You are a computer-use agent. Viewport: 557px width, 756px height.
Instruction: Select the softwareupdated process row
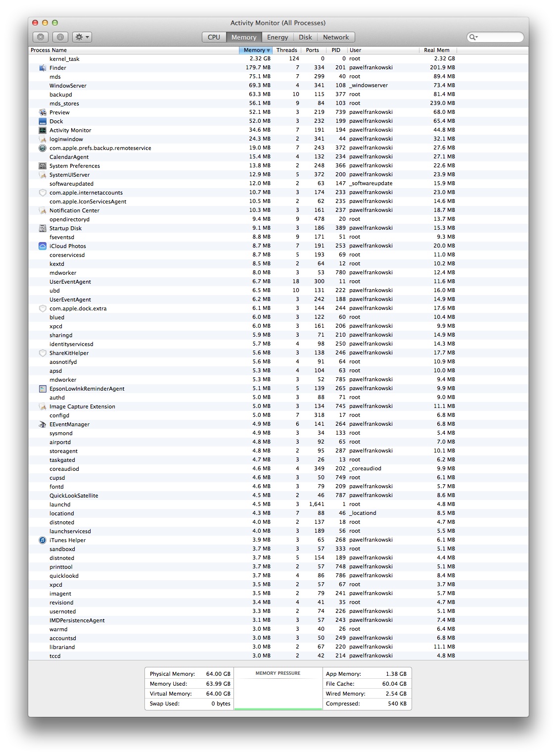coord(278,184)
